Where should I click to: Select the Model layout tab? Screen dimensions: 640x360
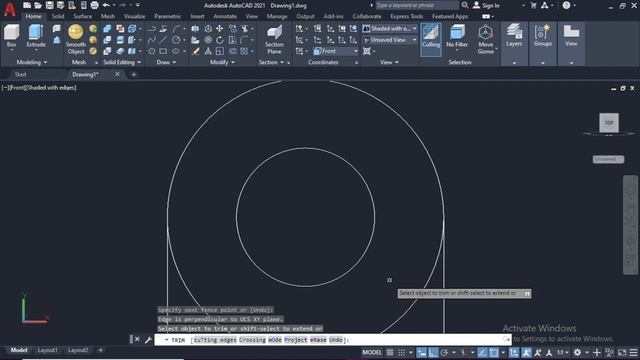point(19,350)
